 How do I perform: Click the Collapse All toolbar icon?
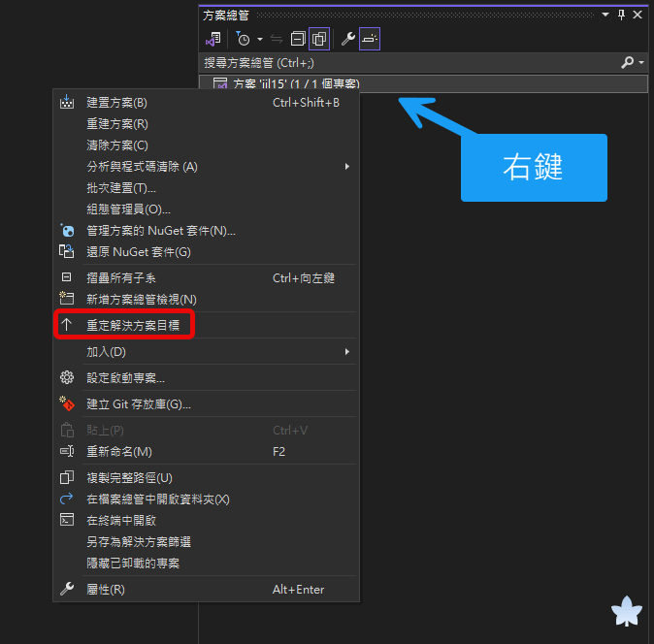coord(298,39)
